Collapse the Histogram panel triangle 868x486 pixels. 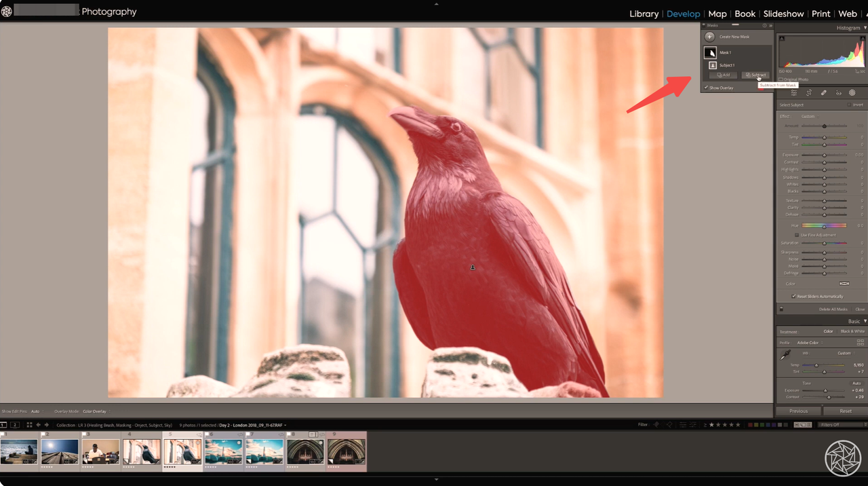[x=865, y=28]
